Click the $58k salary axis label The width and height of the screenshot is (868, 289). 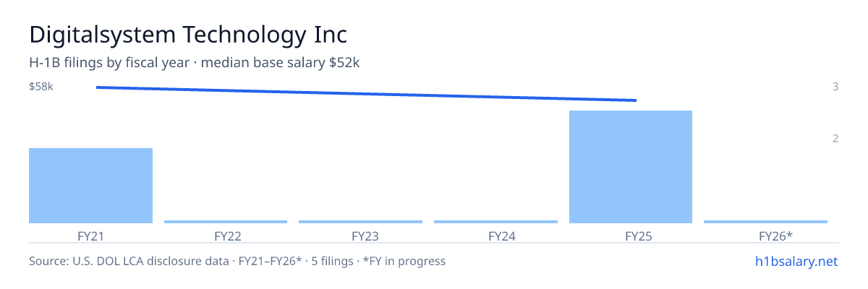click(x=41, y=87)
